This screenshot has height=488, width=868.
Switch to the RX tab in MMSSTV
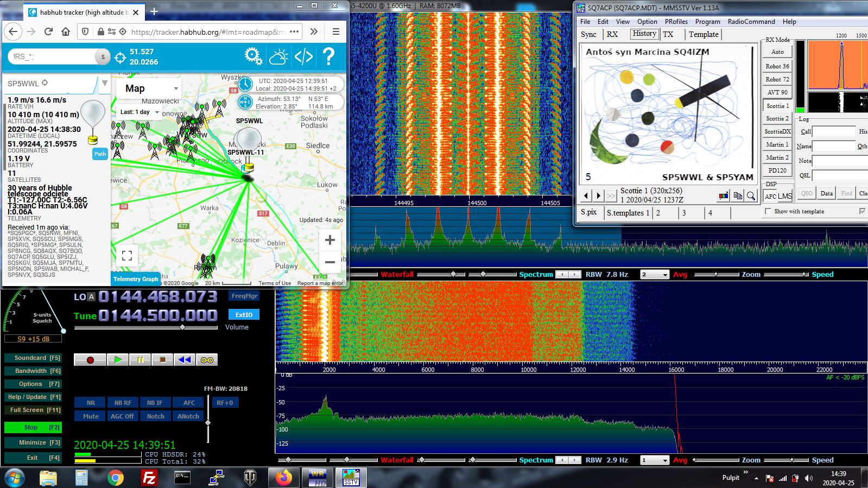click(612, 34)
